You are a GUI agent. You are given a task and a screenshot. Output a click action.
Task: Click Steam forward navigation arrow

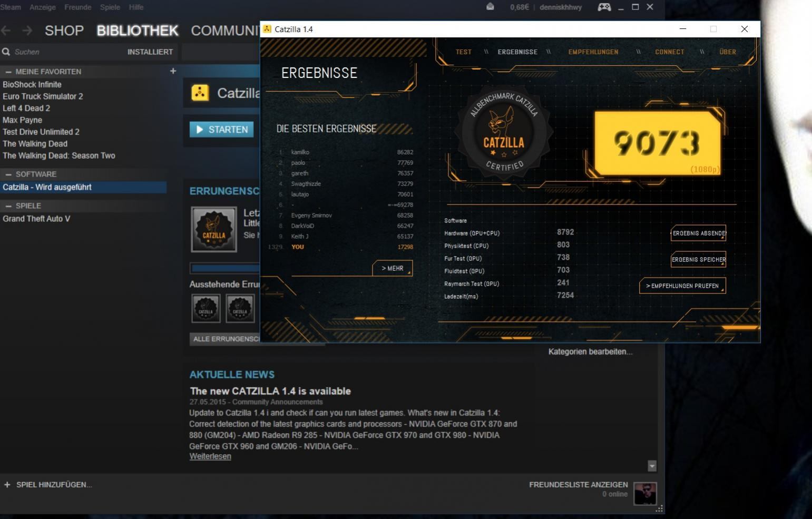(x=27, y=31)
